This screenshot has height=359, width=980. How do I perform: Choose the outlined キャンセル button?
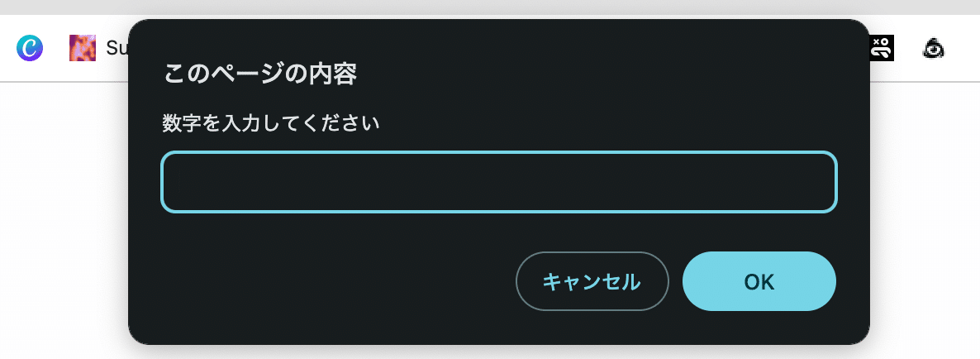(x=592, y=281)
